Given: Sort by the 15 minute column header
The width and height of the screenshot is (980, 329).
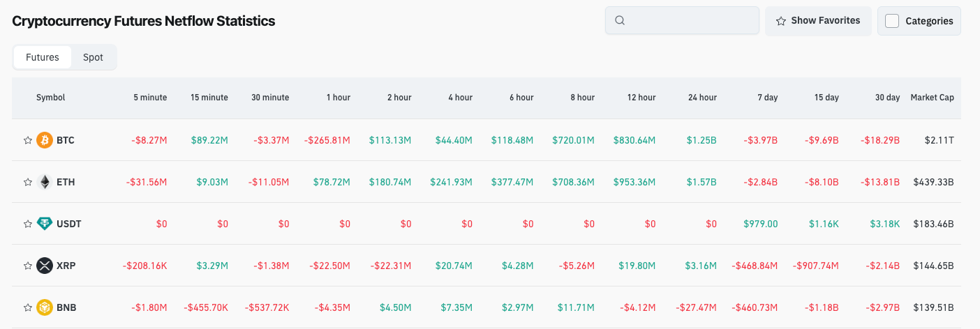Looking at the screenshot, I should click(x=209, y=98).
